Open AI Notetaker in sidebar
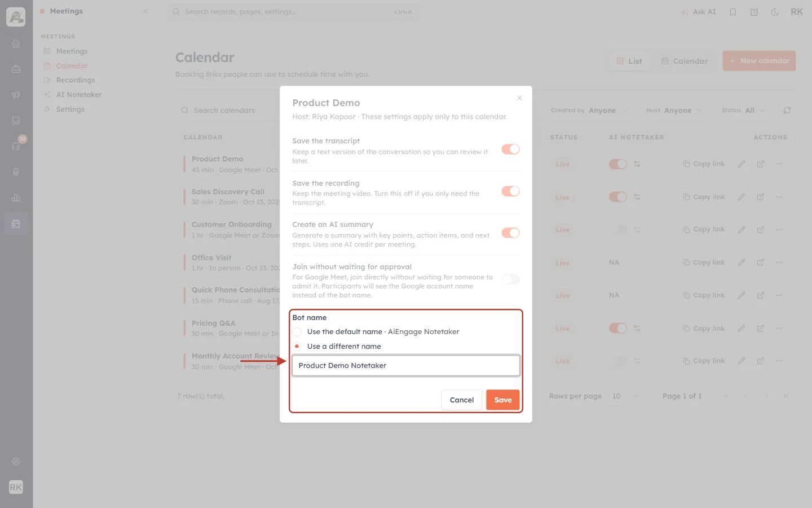The height and width of the screenshot is (508, 812). pos(79,95)
